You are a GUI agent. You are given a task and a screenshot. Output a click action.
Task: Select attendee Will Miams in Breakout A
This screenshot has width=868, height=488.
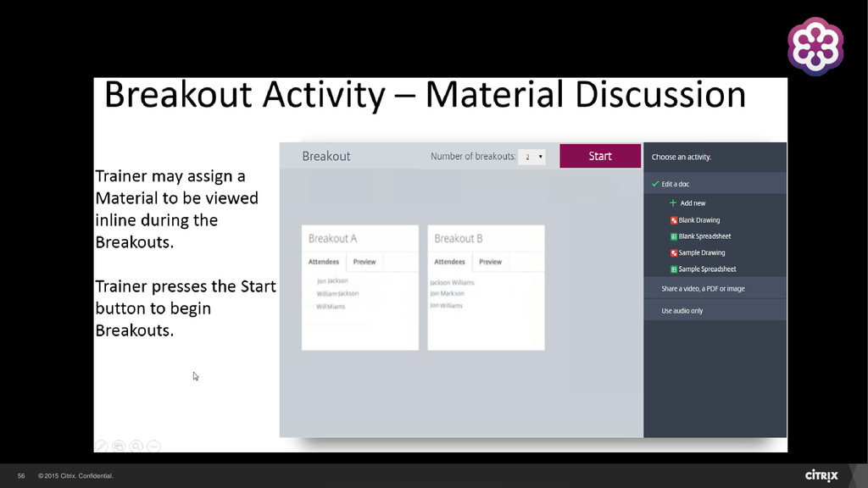tap(331, 307)
